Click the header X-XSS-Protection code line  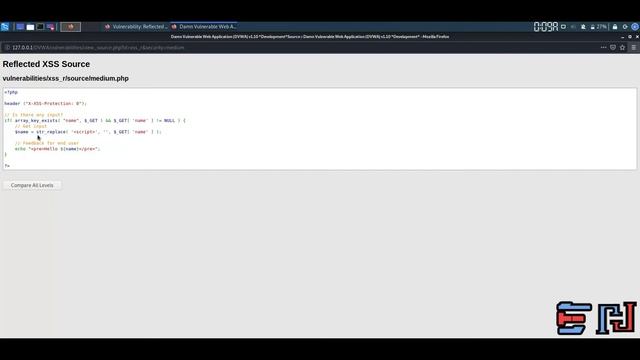tap(45, 104)
